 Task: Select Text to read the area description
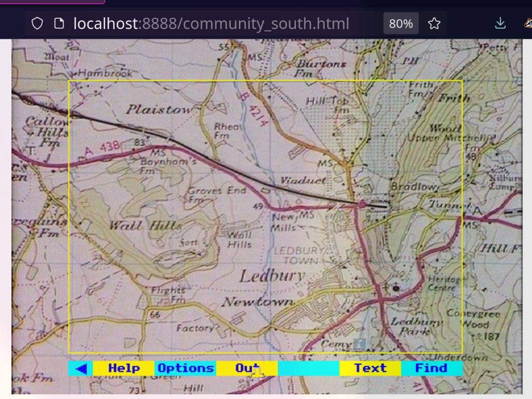point(370,368)
